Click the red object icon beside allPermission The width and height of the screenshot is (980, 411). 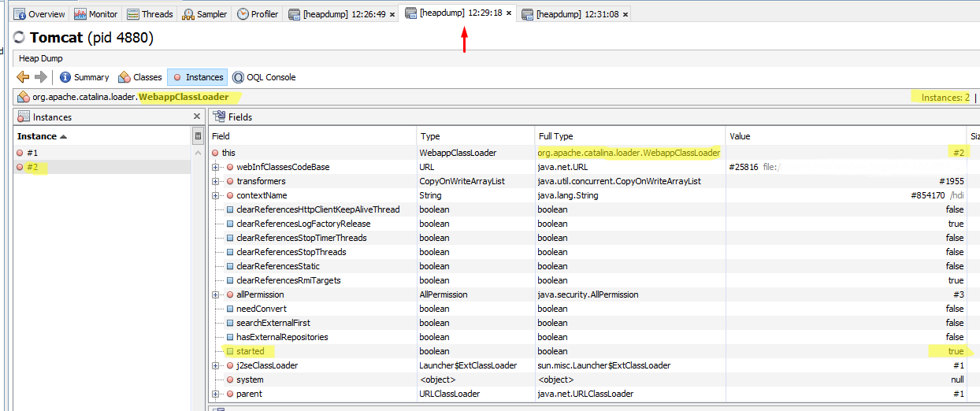coord(230,294)
